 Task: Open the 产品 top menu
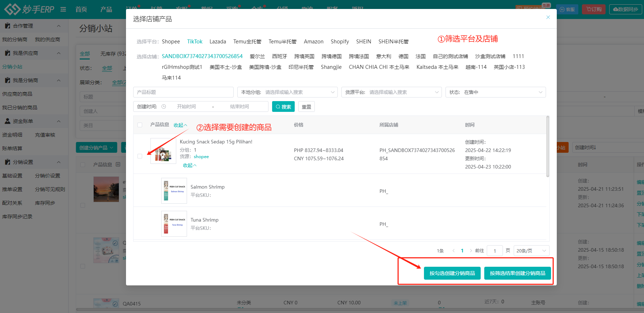point(106,9)
